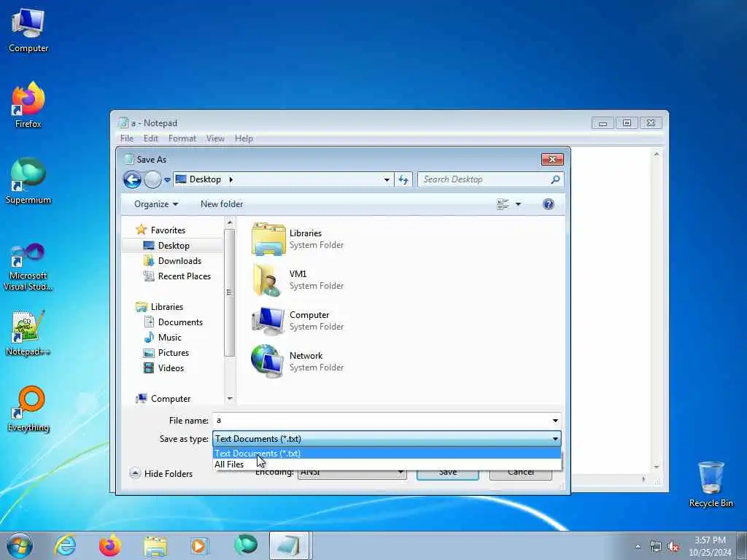Open Firefox from the taskbar
747x560 pixels.
(109, 545)
